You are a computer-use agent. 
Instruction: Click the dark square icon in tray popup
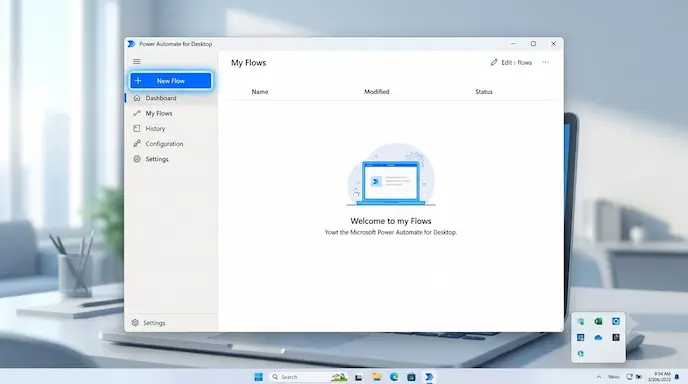616,337
